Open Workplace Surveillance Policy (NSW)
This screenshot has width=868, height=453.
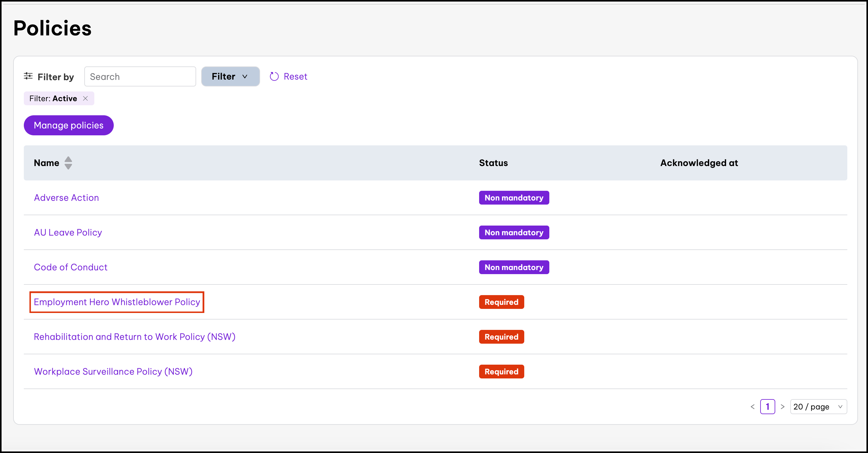tap(113, 372)
